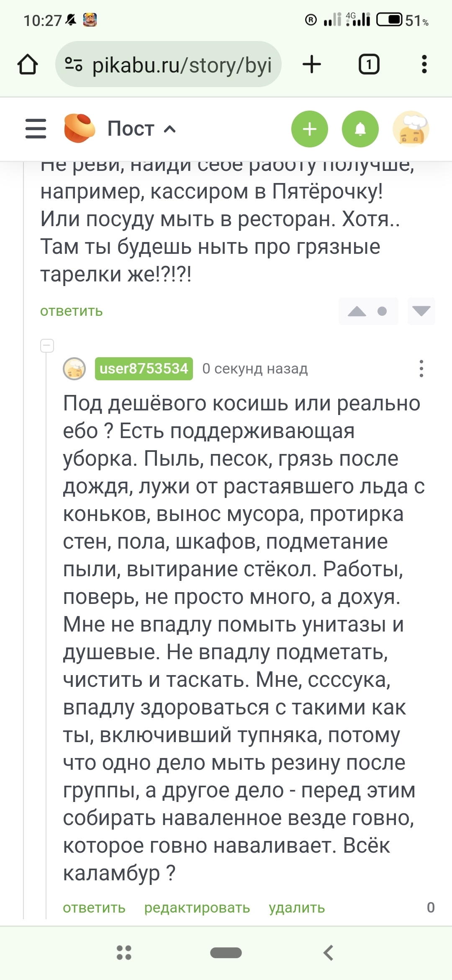The height and width of the screenshot is (980, 452).
Task: Open a new browser tab
Action: click(311, 65)
